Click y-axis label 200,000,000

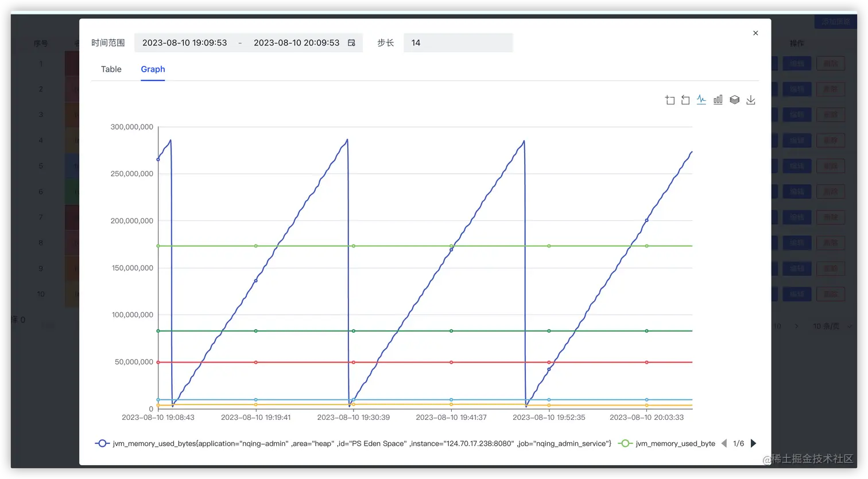click(132, 221)
